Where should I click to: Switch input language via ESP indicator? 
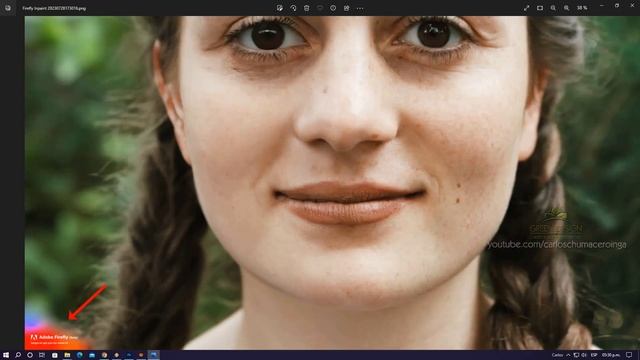[594, 355]
